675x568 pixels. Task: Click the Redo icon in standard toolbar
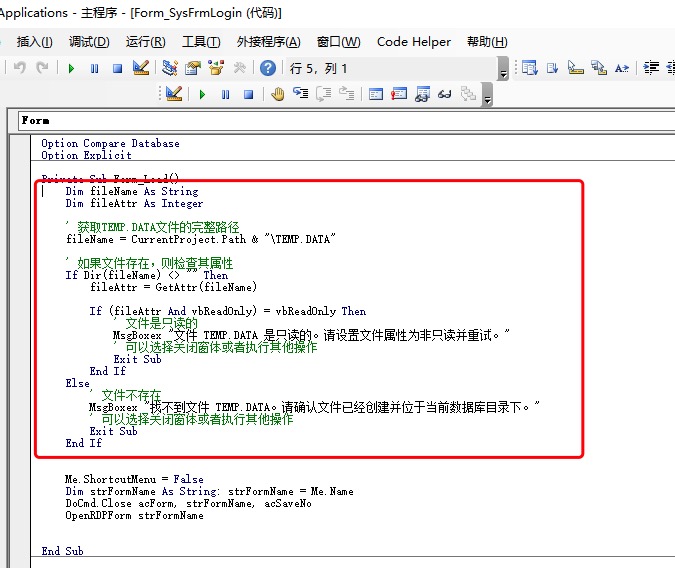[42, 68]
